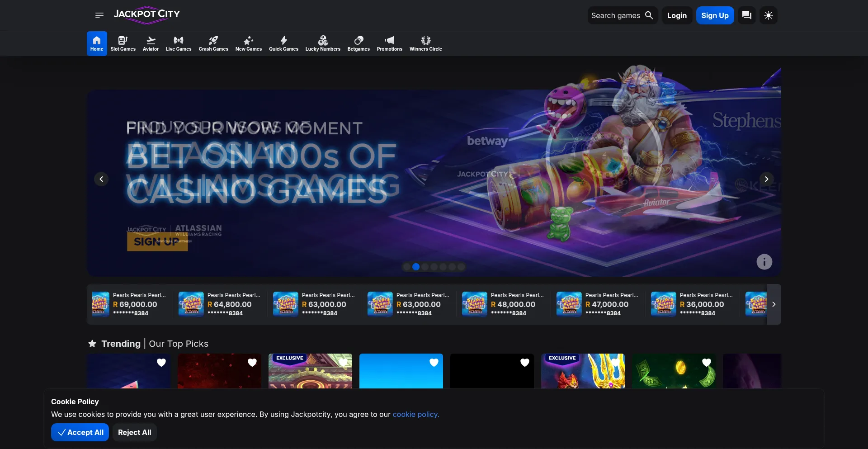Show previous banner slide
The width and height of the screenshot is (868, 449).
pos(101,179)
